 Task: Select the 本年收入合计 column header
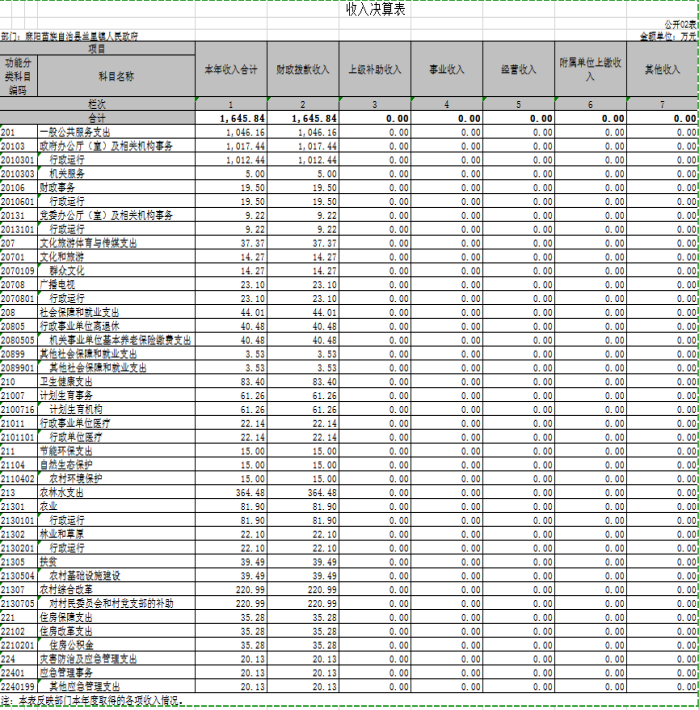click(231, 70)
